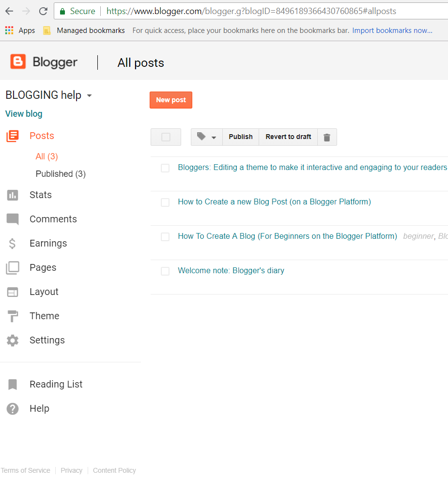448x481 pixels.
Task: Click the Publish button
Action: 241,137
